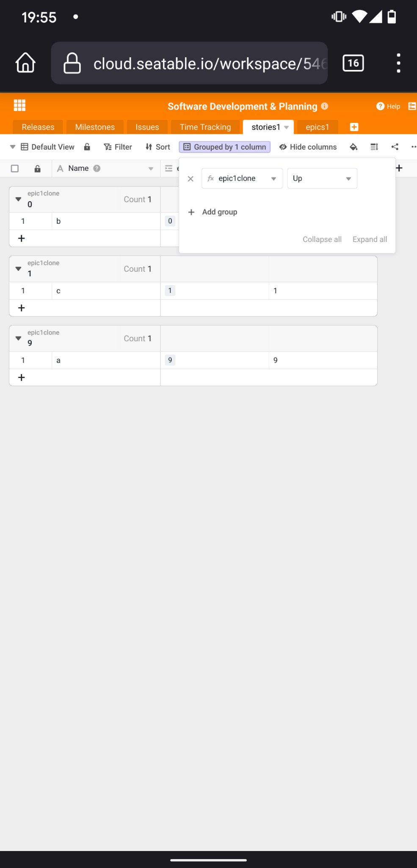Open the share view icon
Screen dimensions: 417x868
(x=395, y=147)
